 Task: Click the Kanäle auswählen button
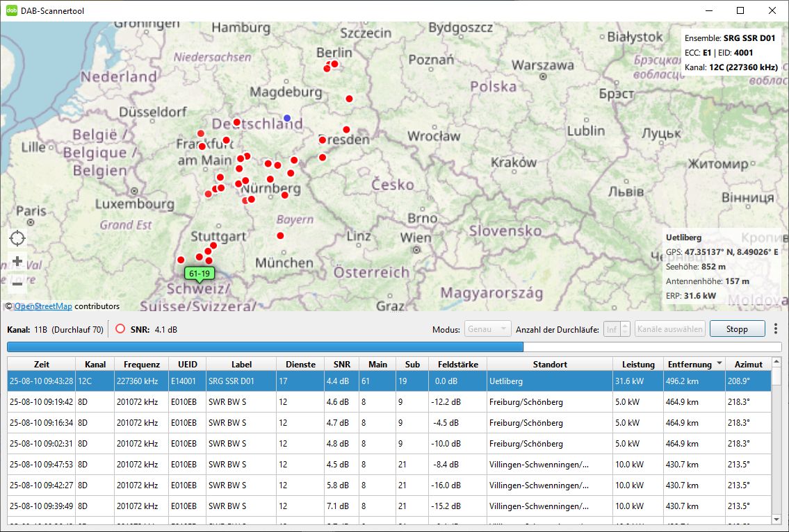click(669, 329)
